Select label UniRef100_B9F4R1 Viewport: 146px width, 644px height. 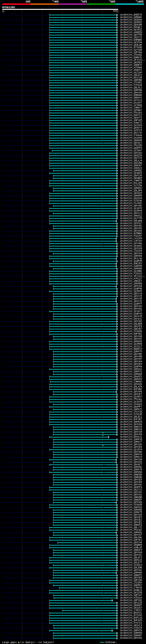[x=131, y=334]
